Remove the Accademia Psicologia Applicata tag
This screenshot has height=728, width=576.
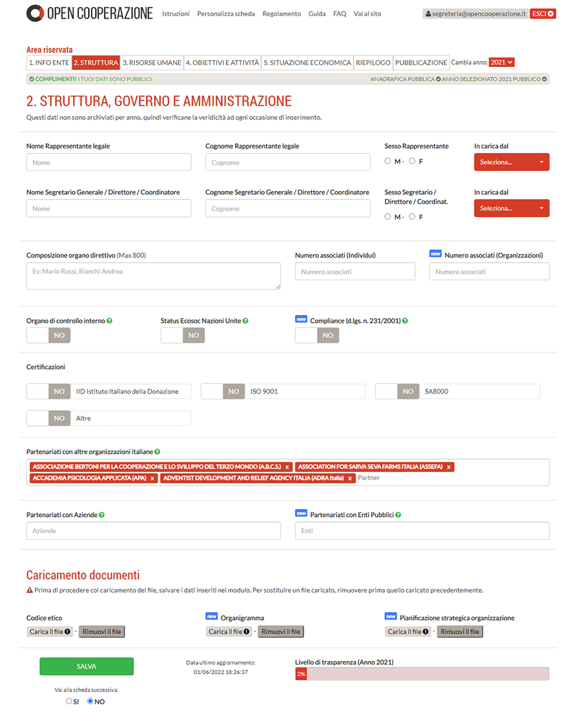pos(152,478)
